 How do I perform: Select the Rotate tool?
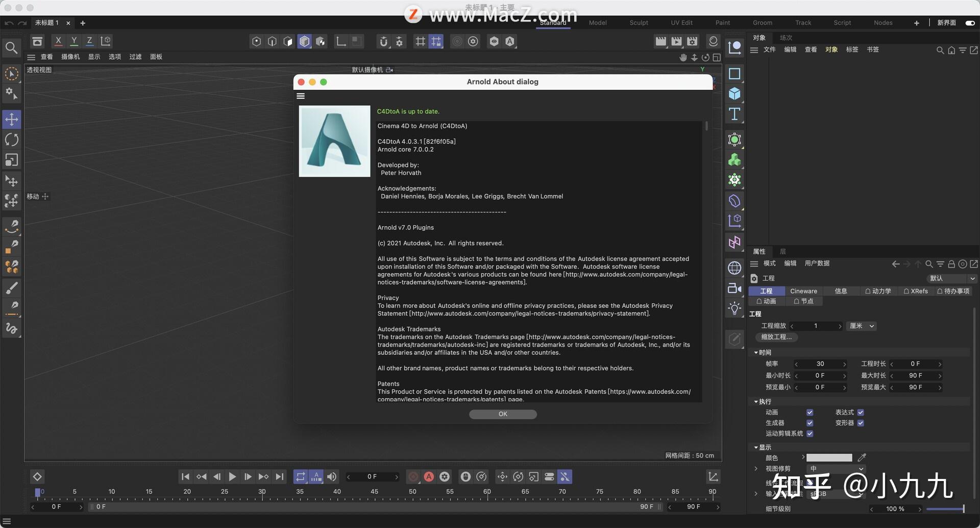12,140
